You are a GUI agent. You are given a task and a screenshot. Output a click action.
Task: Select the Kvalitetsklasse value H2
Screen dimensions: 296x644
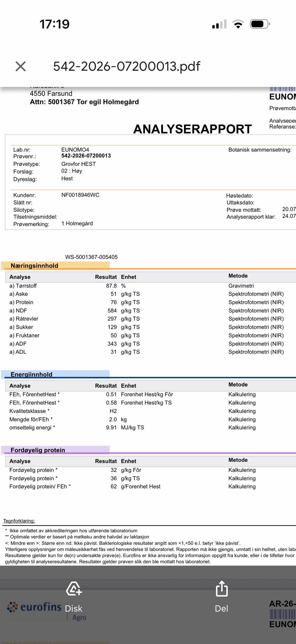pos(113,411)
